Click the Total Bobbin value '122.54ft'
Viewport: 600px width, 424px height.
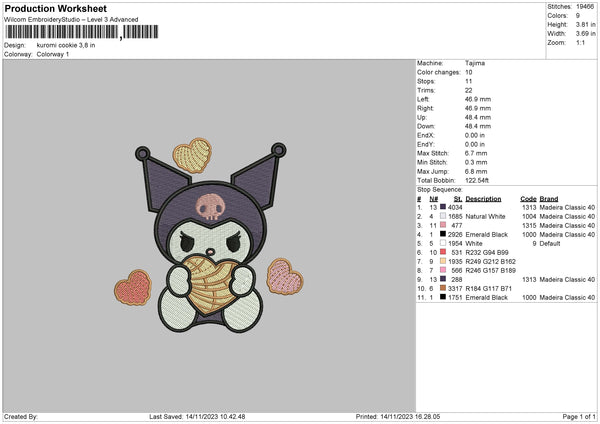coord(477,180)
